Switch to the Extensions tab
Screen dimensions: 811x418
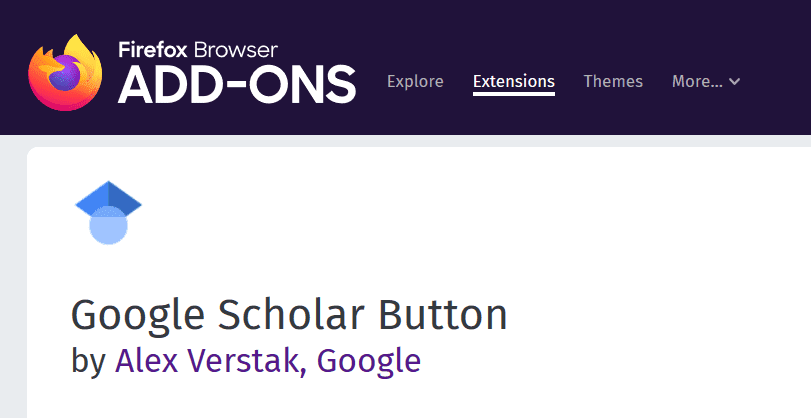514,81
